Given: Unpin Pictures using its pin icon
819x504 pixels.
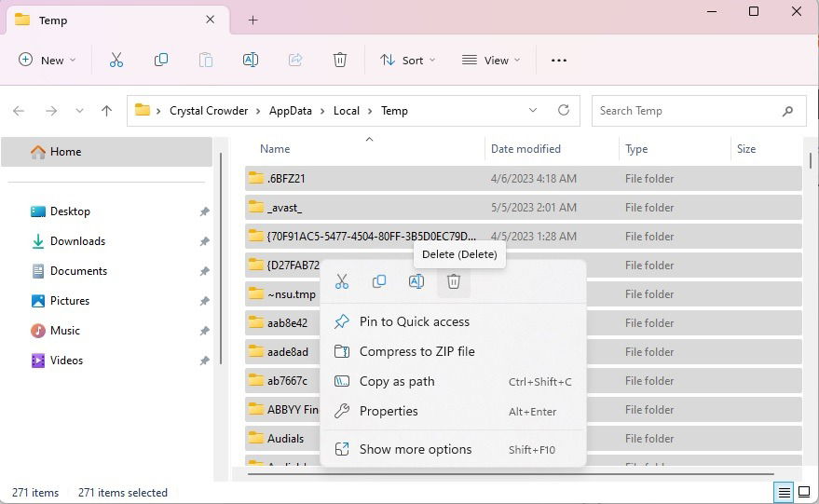Looking at the screenshot, I should click(204, 301).
